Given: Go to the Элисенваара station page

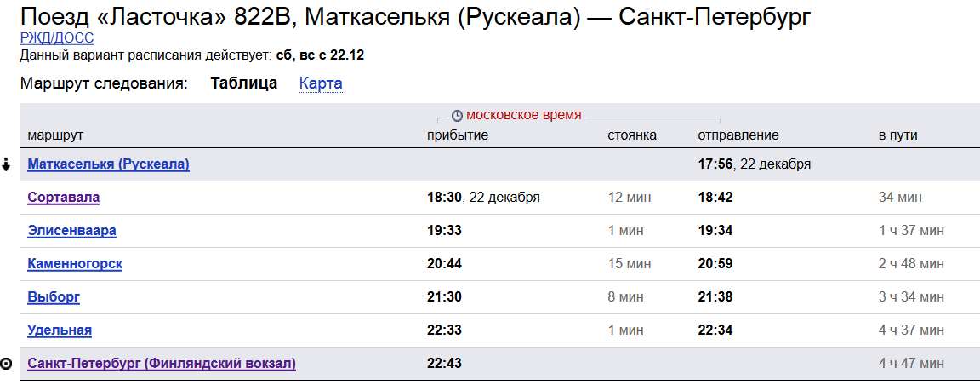Looking at the screenshot, I should [71, 231].
